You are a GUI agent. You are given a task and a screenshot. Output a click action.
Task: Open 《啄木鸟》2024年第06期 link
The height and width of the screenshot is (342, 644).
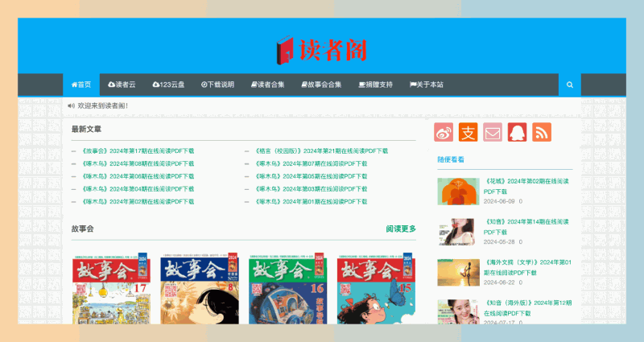138,176
